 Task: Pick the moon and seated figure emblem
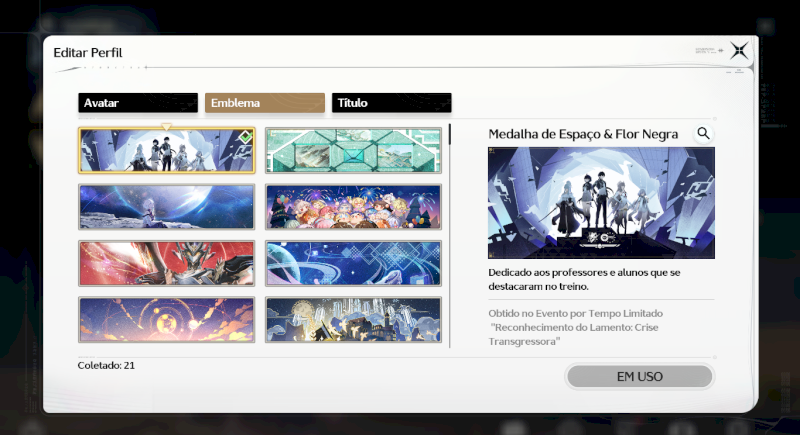[166, 207]
